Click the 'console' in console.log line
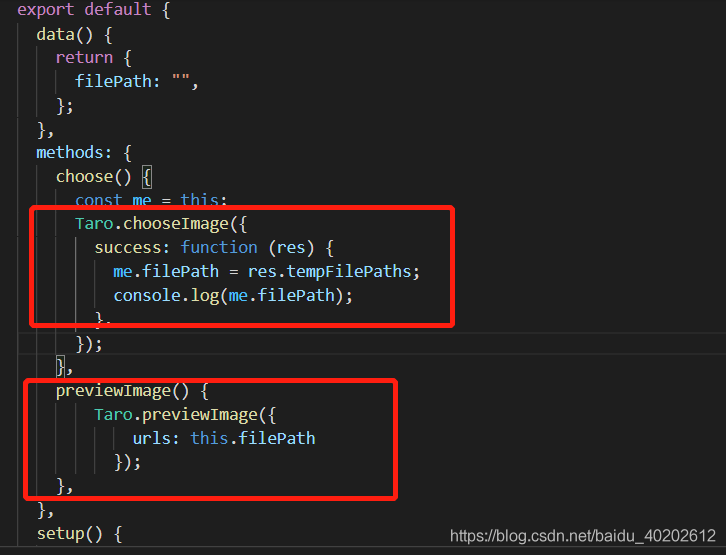Screen dimensions: 726x555 click(x=147, y=295)
